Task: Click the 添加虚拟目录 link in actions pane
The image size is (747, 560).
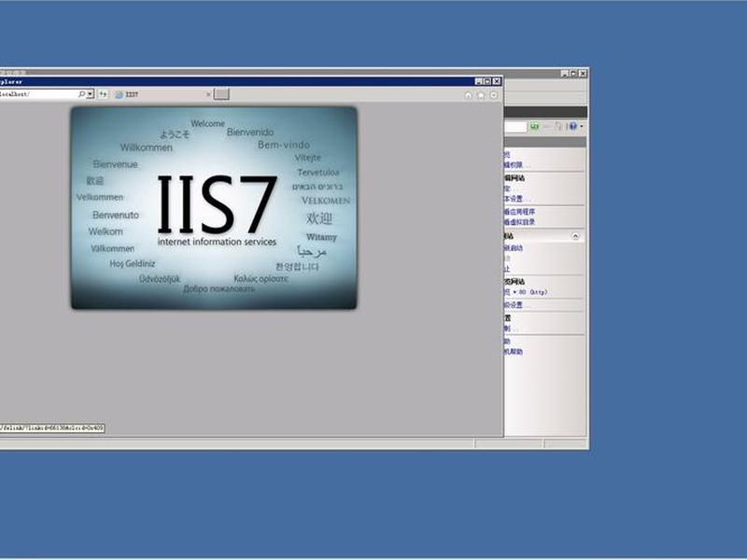Action: coord(520,222)
